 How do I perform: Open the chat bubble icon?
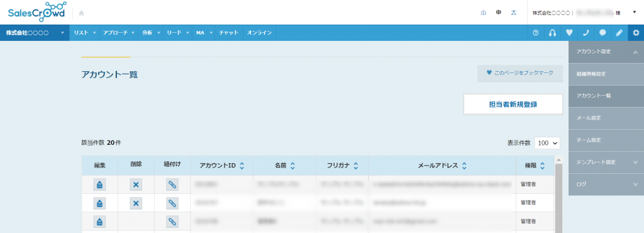click(x=602, y=33)
